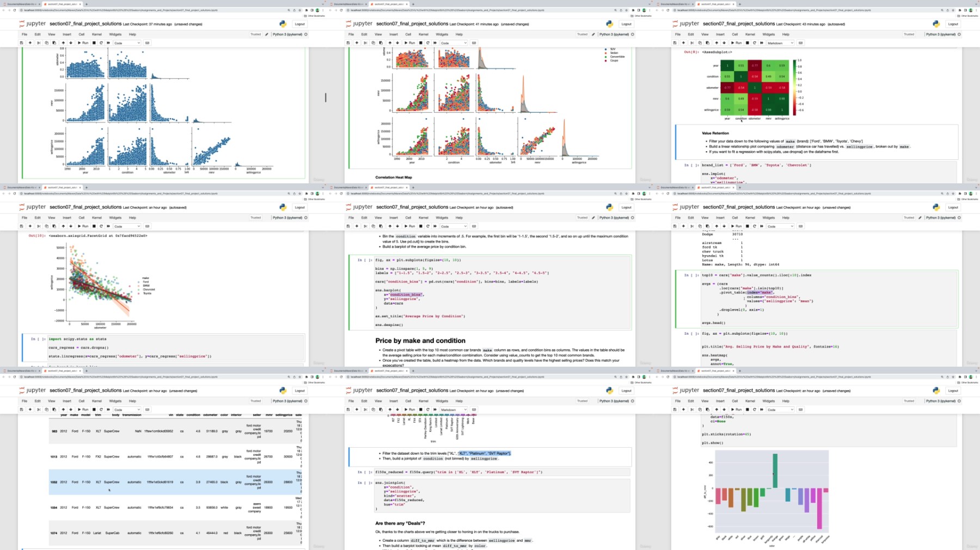Image resolution: width=980 pixels, height=550 pixels.
Task: Paste cells below in colored pairplot window
Action: point(381,43)
